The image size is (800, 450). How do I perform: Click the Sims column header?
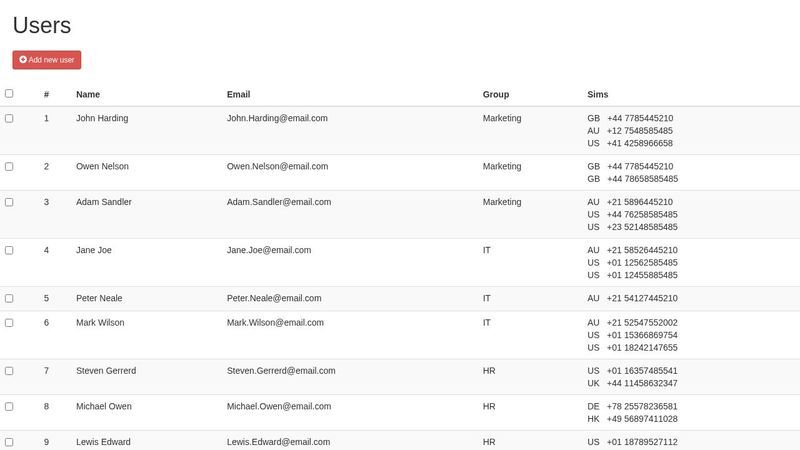(x=597, y=95)
